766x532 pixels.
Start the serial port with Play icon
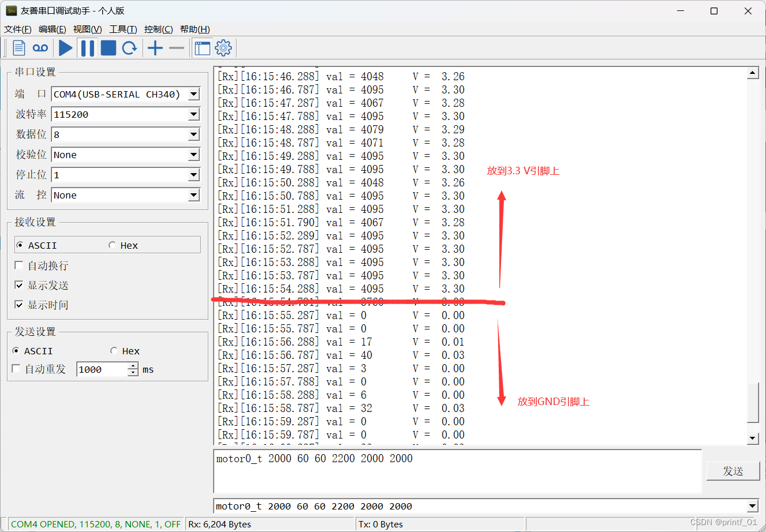tap(66, 48)
